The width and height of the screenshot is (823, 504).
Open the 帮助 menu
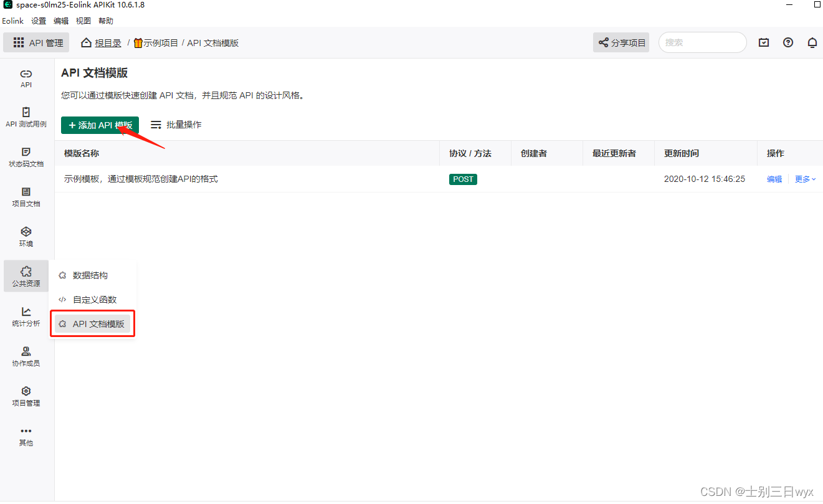tap(106, 21)
